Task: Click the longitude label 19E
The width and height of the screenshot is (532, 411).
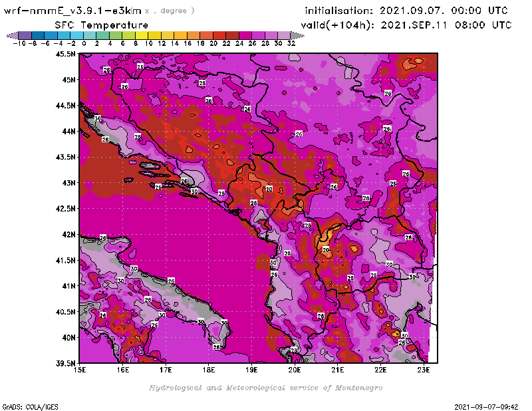Action: point(252,370)
